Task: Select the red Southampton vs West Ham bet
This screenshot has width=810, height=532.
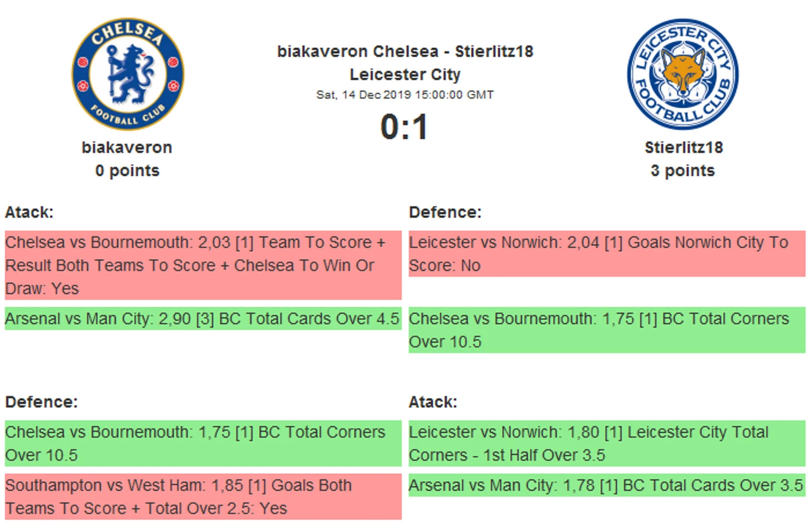Action: coord(203,496)
